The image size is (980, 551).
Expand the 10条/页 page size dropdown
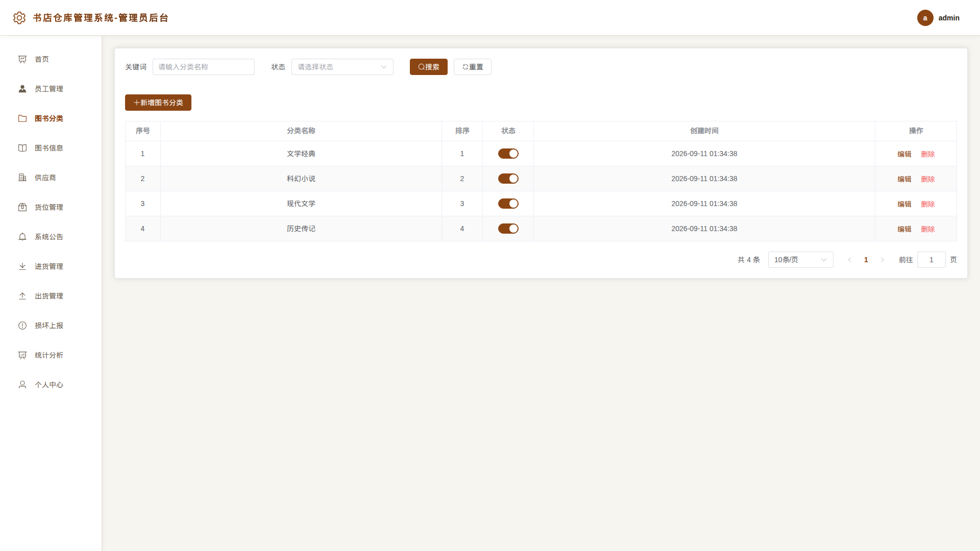coord(801,260)
